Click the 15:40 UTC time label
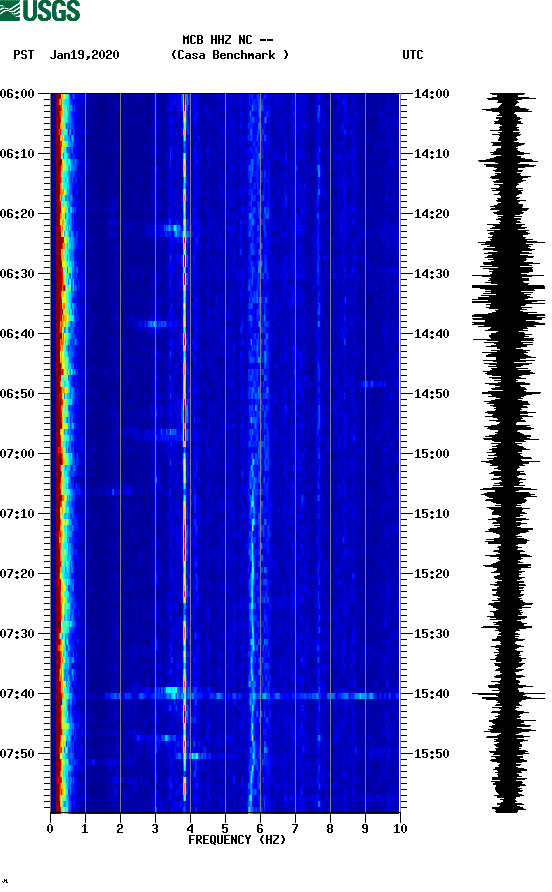Viewport: 552px width, 892px height. 431,694
